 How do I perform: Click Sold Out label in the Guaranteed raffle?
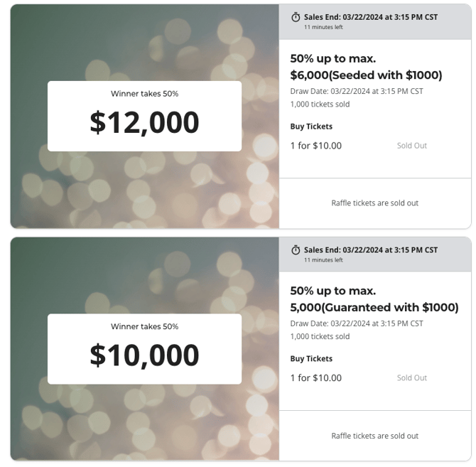point(411,378)
